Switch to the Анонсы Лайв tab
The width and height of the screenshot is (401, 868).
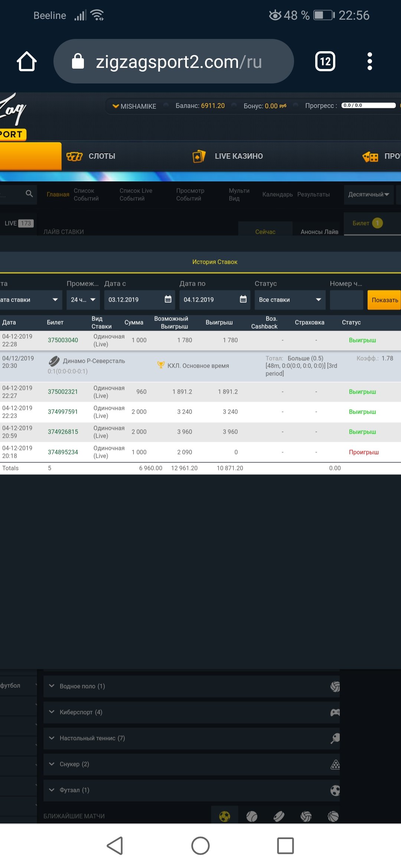pos(319,231)
